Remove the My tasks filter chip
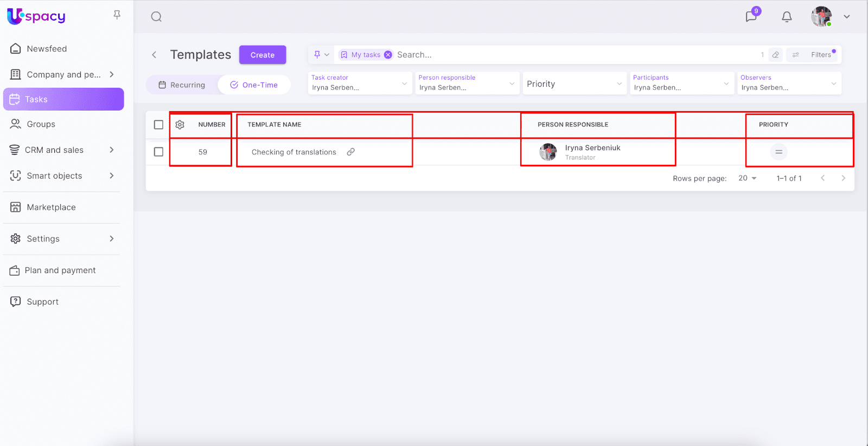 [x=388, y=55]
